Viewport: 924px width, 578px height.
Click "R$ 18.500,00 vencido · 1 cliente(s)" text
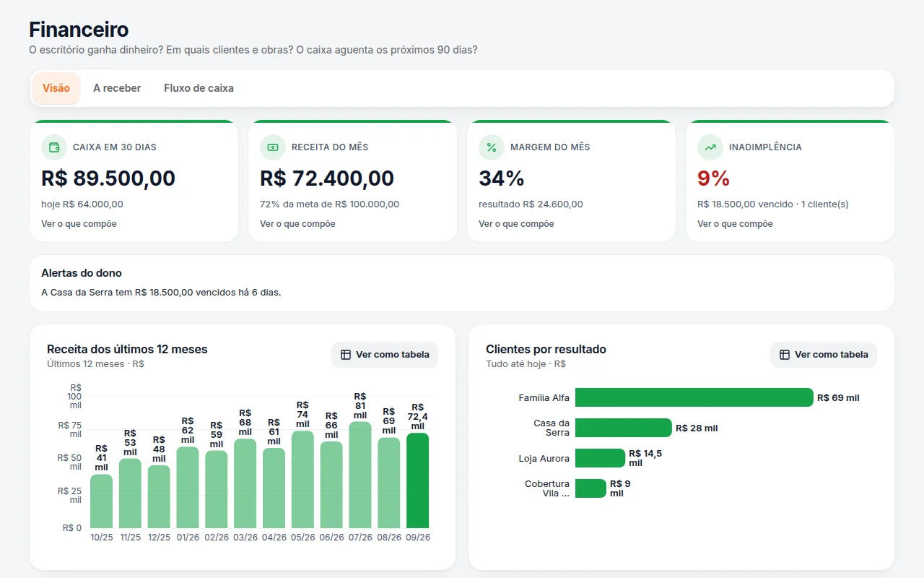773,204
